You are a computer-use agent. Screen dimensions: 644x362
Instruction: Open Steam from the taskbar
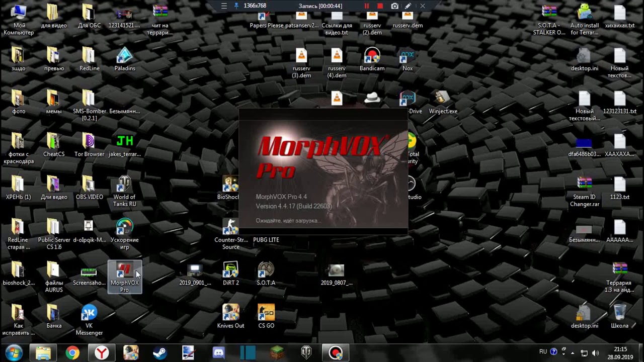pos(160,353)
